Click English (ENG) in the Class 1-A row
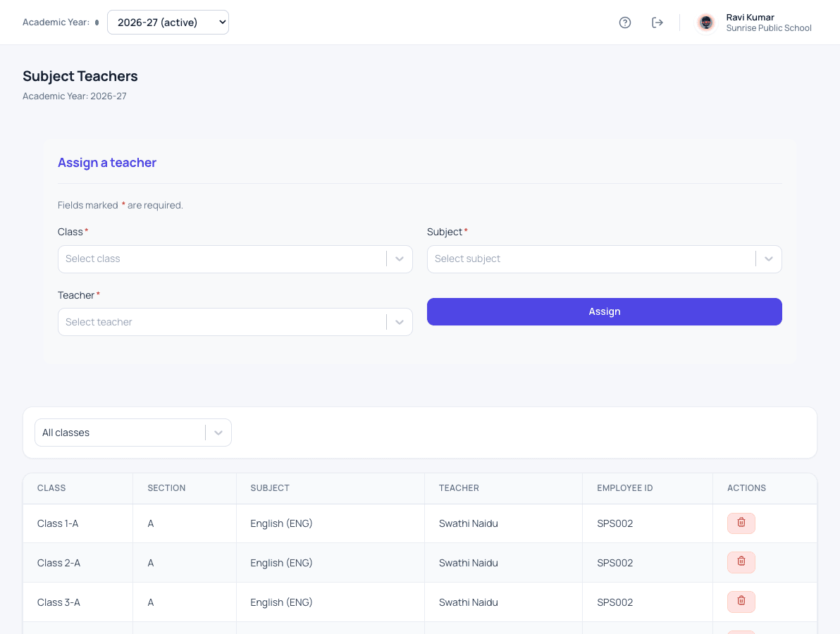840x634 pixels. pyautogui.click(x=281, y=523)
